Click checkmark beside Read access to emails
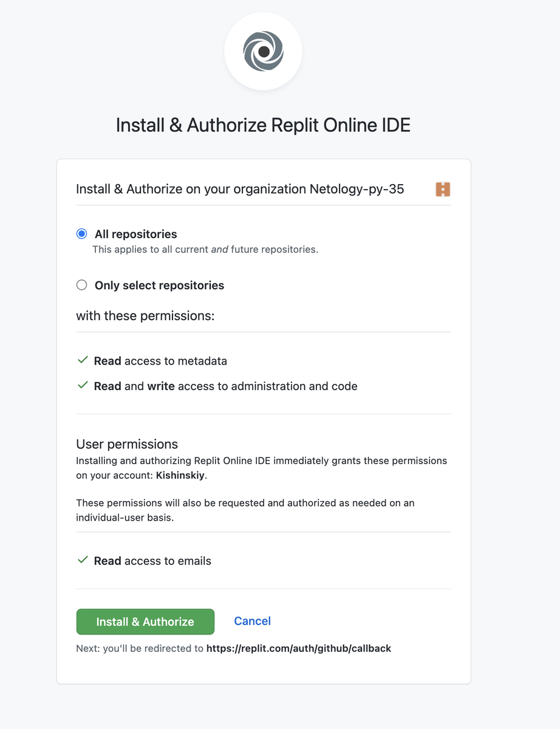 coord(83,560)
